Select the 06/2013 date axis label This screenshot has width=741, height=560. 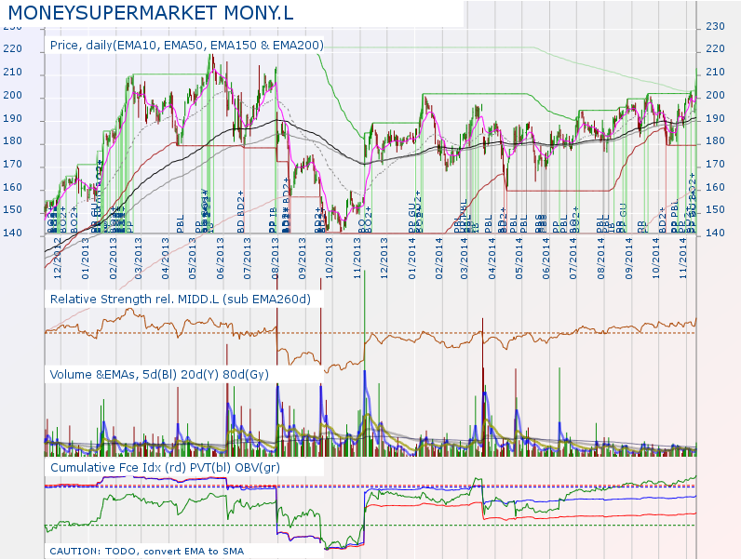pyautogui.click(x=221, y=259)
